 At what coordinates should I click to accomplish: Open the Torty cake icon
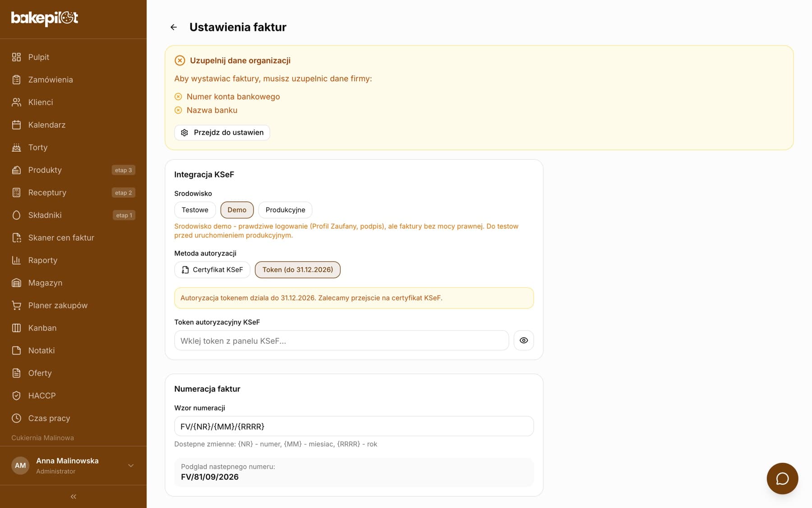point(16,147)
